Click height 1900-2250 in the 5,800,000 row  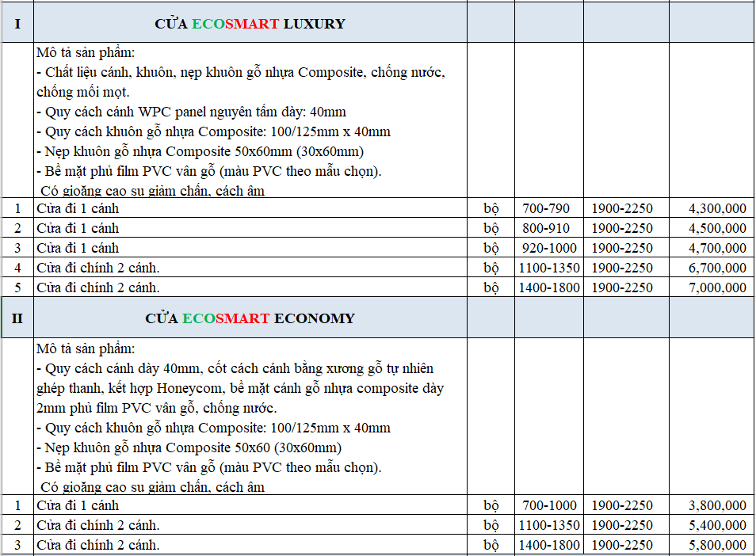pyautogui.click(x=626, y=544)
